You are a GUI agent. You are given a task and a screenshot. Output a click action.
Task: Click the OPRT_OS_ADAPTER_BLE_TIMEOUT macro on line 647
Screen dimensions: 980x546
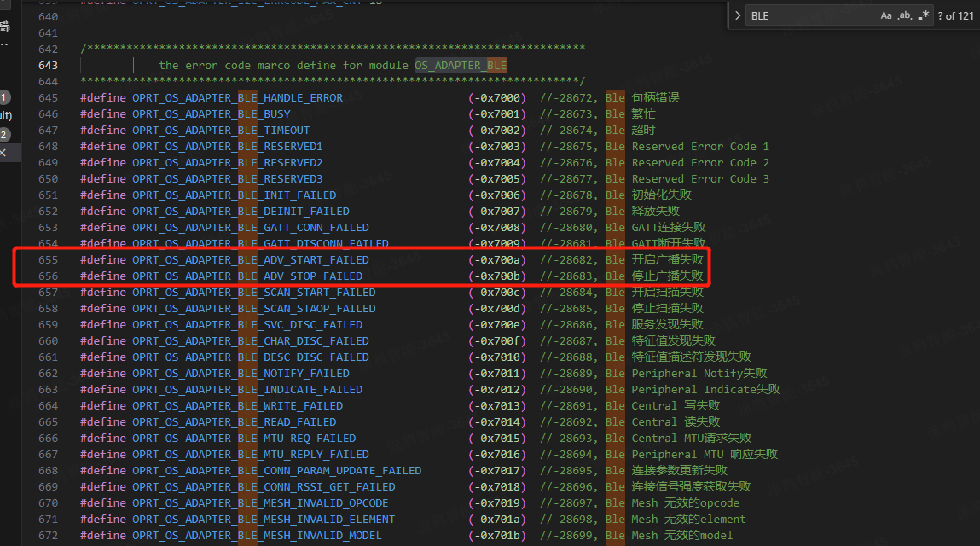coord(221,130)
